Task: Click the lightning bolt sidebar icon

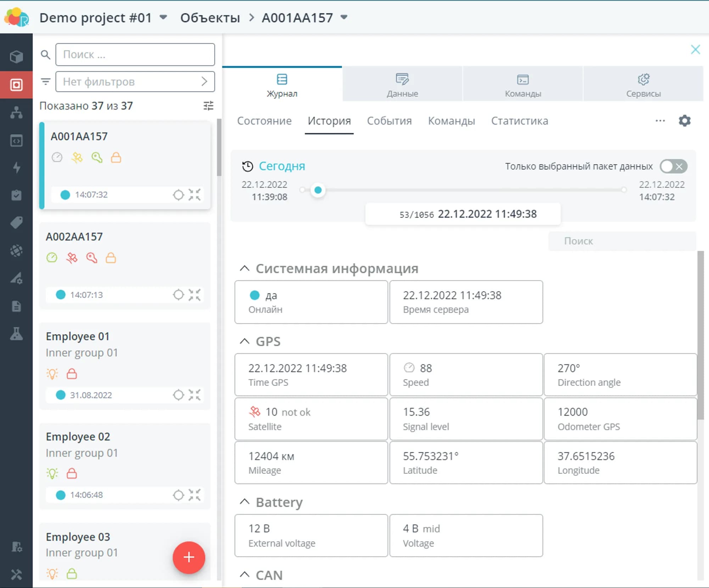Action: pos(16,167)
